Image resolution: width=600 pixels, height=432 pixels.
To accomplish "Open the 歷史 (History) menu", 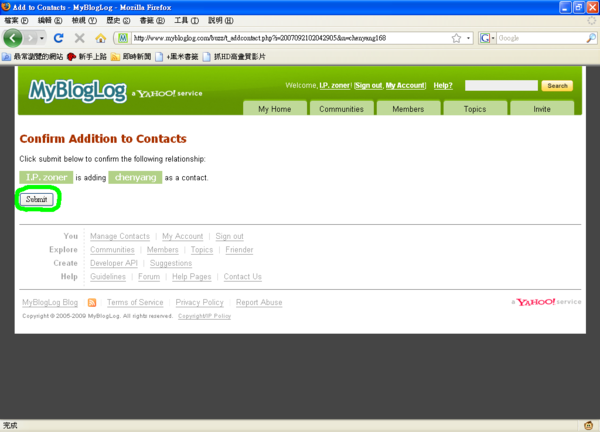I will (118, 20).
